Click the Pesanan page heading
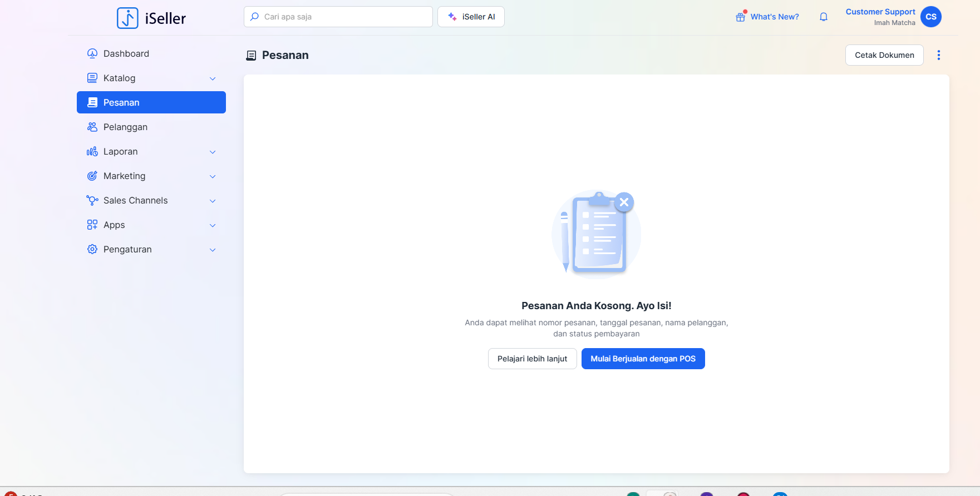The height and width of the screenshot is (496, 980). [x=285, y=55]
